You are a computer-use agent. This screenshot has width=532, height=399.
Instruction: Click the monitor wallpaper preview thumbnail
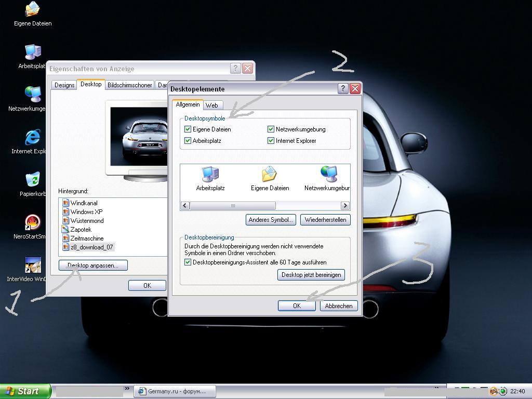139,137
